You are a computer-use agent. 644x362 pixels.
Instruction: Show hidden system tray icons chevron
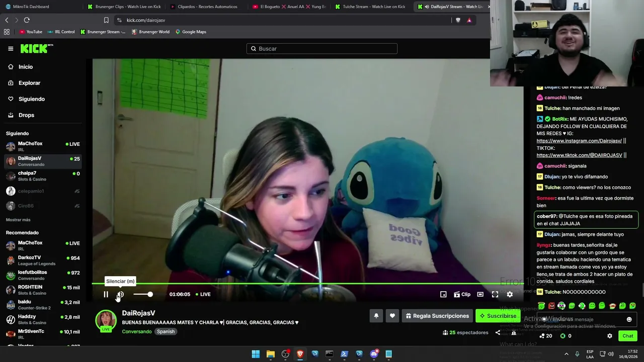(x=566, y=354)
